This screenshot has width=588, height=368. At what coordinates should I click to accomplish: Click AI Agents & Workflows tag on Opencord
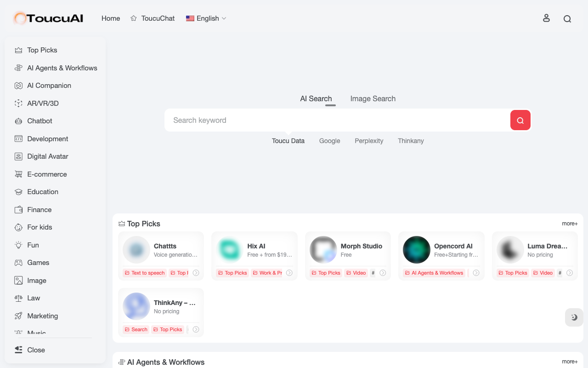pyautogui.click(x=434, y=273)
